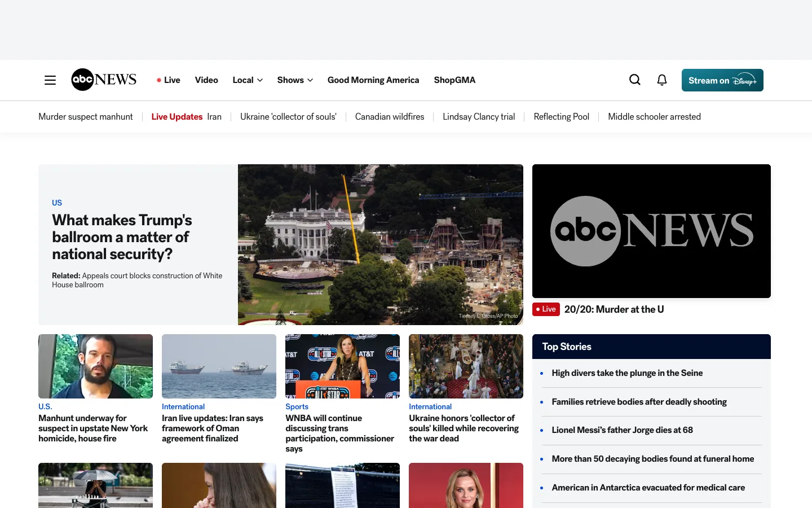The height and width of the screenshot is (508, 812).
Task: Open More than 50 decaying bodies story
Action: pyautogui.click(x=652, y=459)
